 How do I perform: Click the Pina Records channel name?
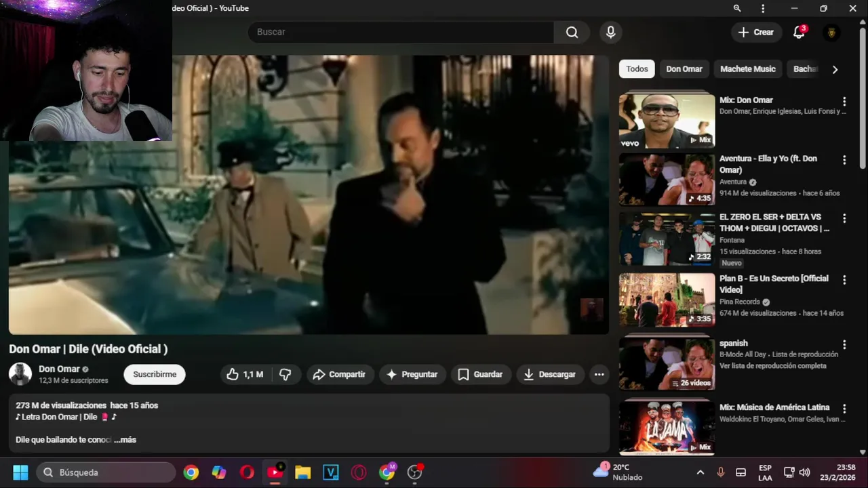739,302
